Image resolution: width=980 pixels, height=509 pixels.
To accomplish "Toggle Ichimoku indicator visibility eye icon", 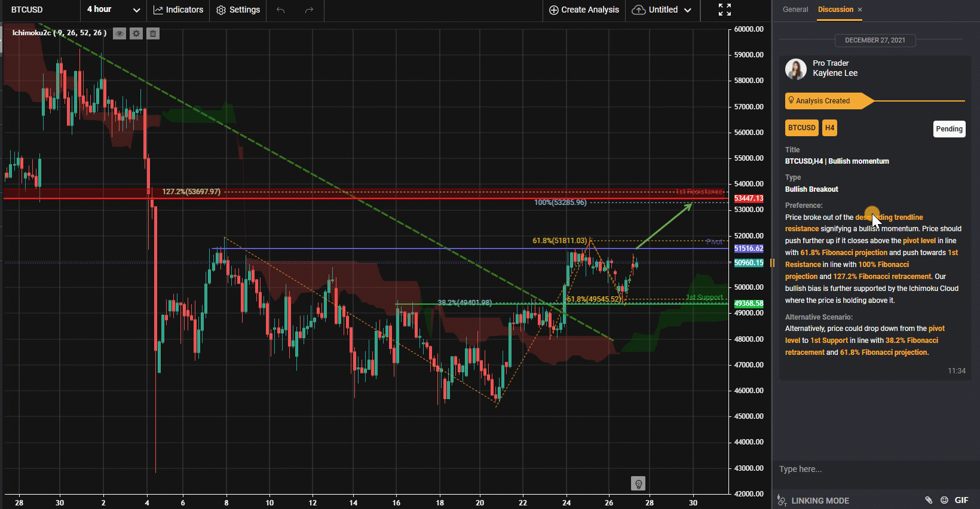I will coord(120,33).
